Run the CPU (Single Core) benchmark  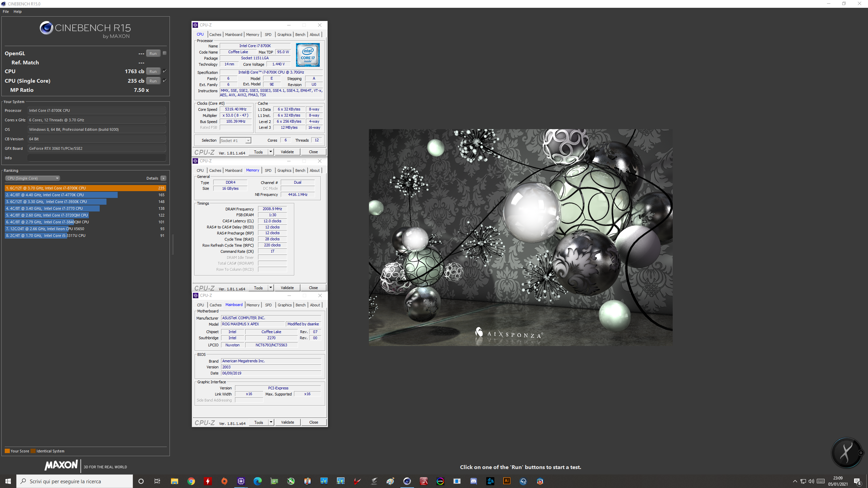tap(153, 81)
